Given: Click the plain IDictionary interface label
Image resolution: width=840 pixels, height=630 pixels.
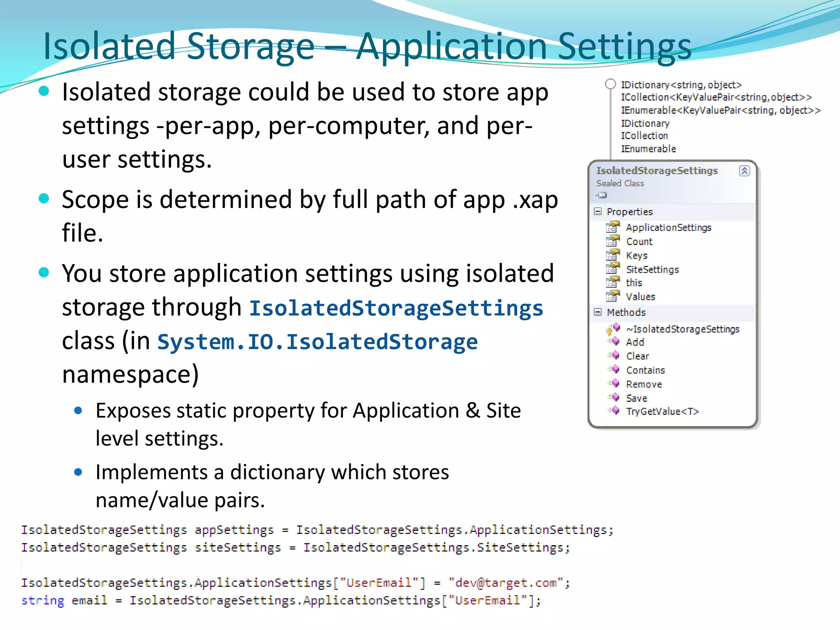Looking at the screenshot, I should 645,123.
